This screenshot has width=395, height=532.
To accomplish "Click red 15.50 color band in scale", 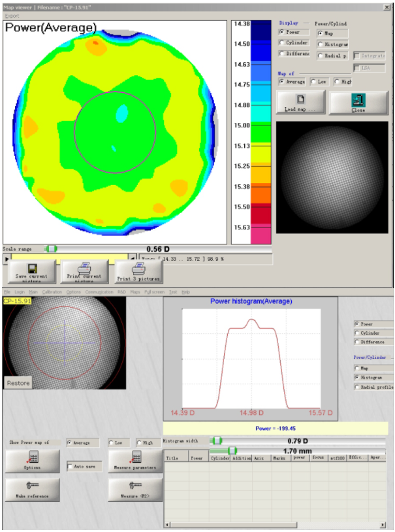I will point(261,214).
